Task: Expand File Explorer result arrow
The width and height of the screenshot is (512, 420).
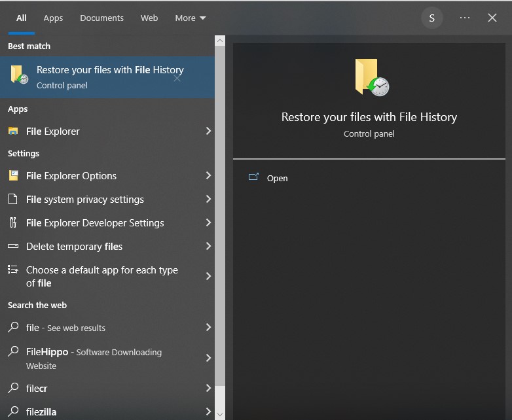Action: [x=208, y=131]
